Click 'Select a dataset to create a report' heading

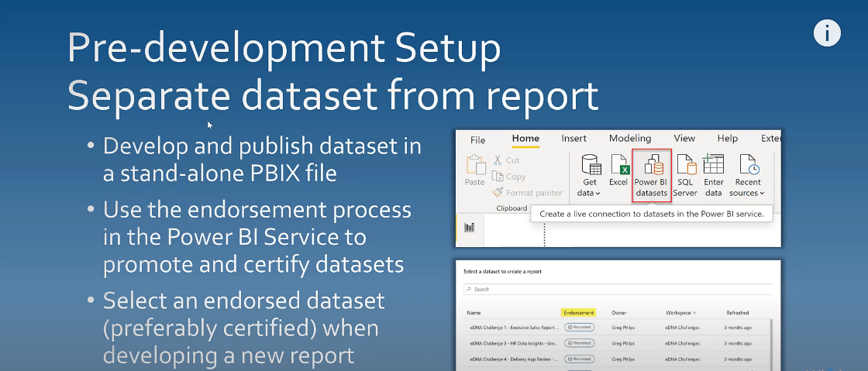pyautogui.click(x=502, y=272)
